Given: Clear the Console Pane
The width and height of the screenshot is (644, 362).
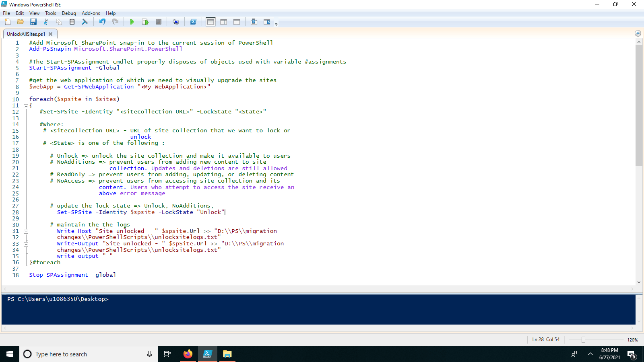Looking at the screenshot, I should 85,22.
